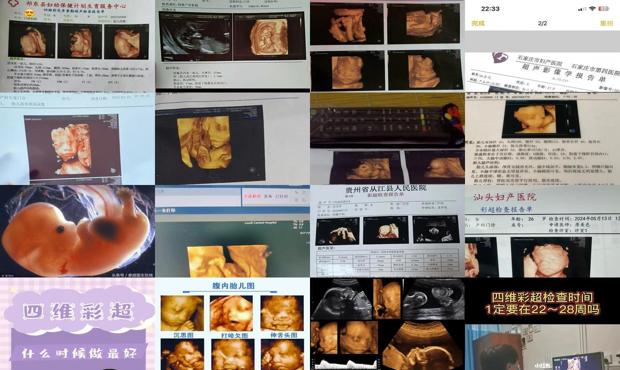620x370 pixels.
Task: Click the purple heart hospital logo
Action: [x=500, y=58]
